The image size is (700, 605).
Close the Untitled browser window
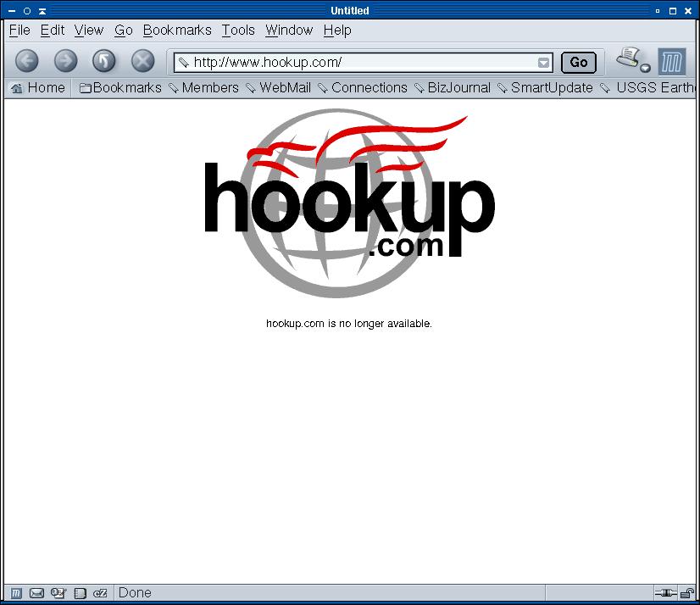pos(688,11)
